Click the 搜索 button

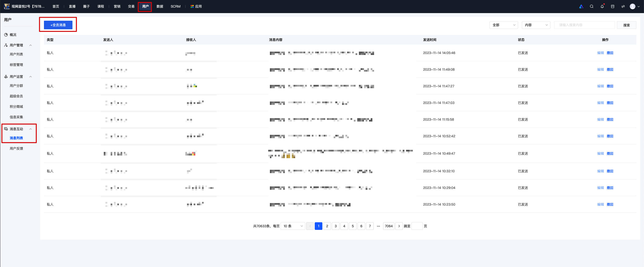626,25
